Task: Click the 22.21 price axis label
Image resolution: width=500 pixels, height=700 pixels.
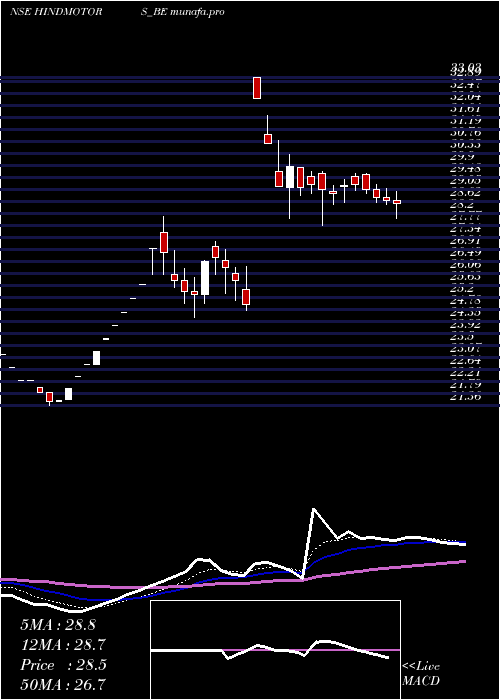Action: pyautogui.click(x=466, y=374)
